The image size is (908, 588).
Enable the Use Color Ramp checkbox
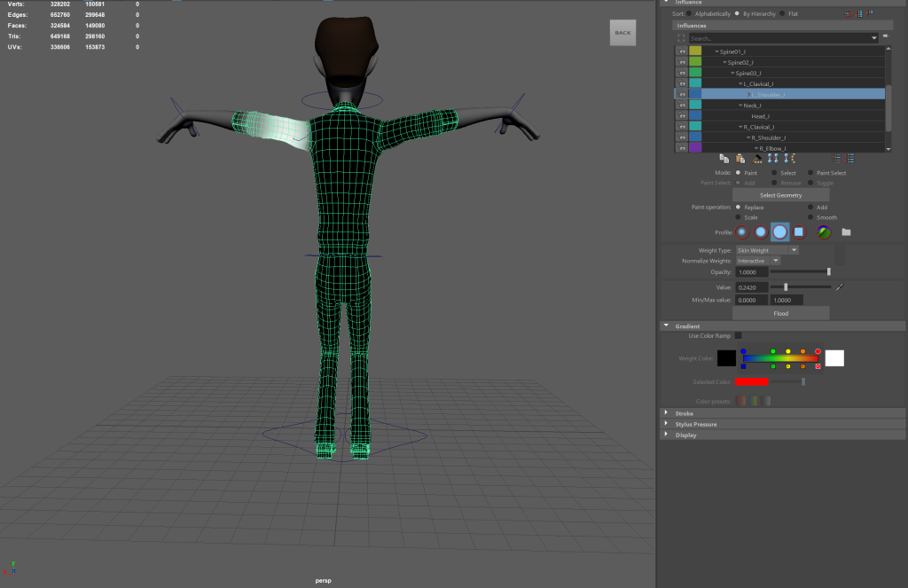pos(738,335)
